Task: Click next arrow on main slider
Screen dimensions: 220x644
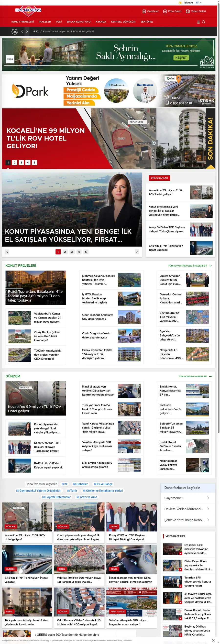Action: [137, 252]
